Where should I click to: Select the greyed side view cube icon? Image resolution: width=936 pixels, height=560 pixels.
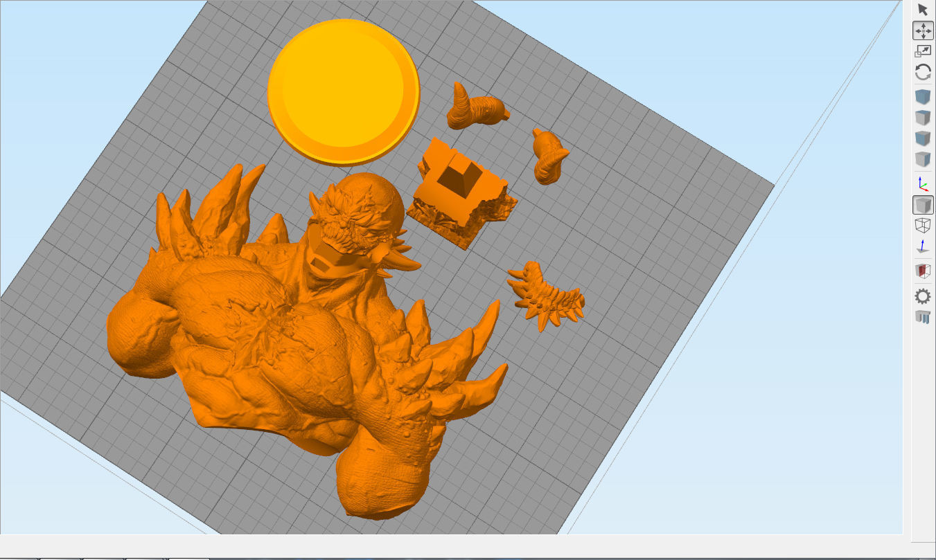924,159
